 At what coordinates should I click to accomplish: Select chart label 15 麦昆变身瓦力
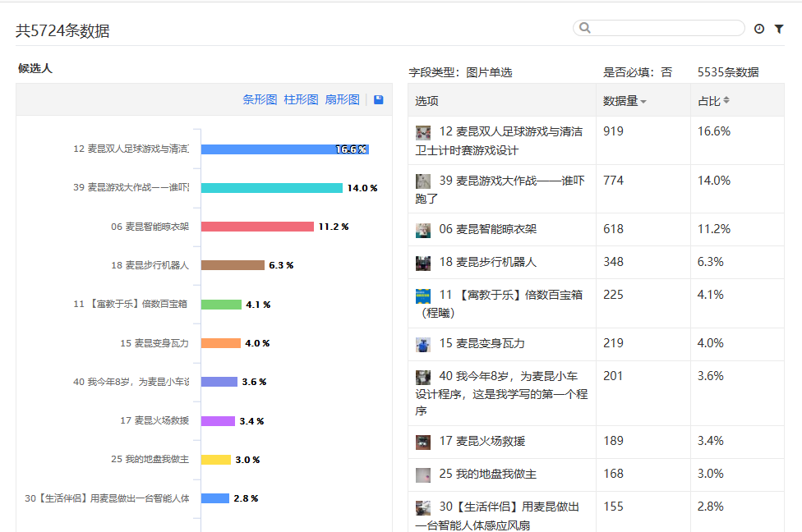click(154, 343)
